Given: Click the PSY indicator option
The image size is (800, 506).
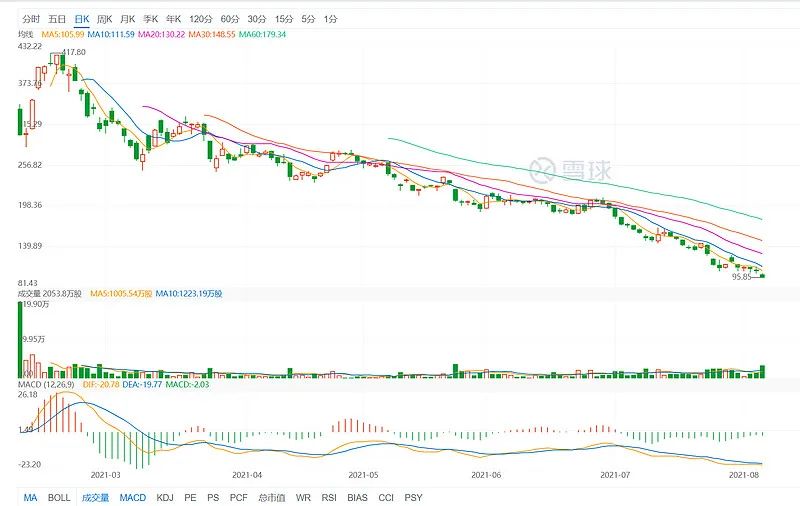Looking at the screenshot, I should pyautogui.click(x=414, y=497).
